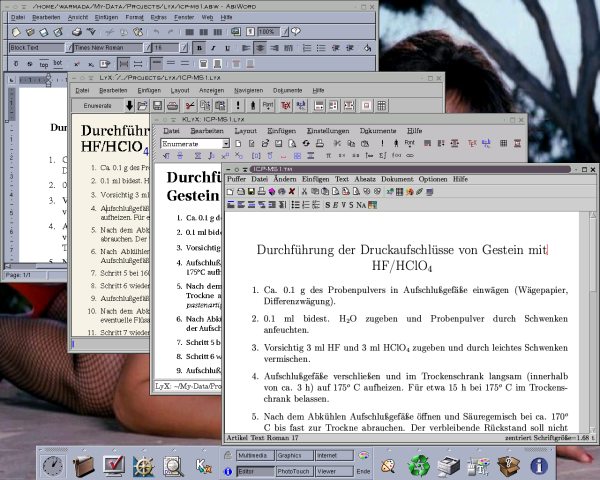
Task: Click Internet button in desktop panel
Action: (x=334, y=456)
